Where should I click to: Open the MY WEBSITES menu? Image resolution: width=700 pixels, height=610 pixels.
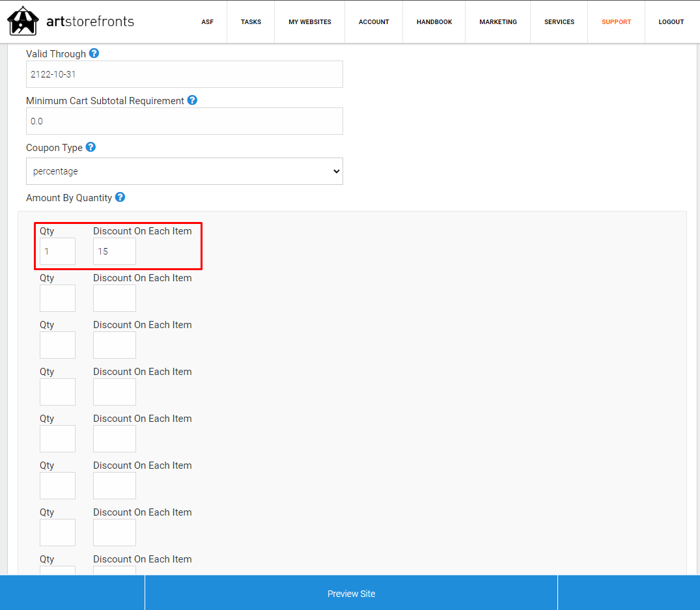pyautogui.click(x=310, y=22)
